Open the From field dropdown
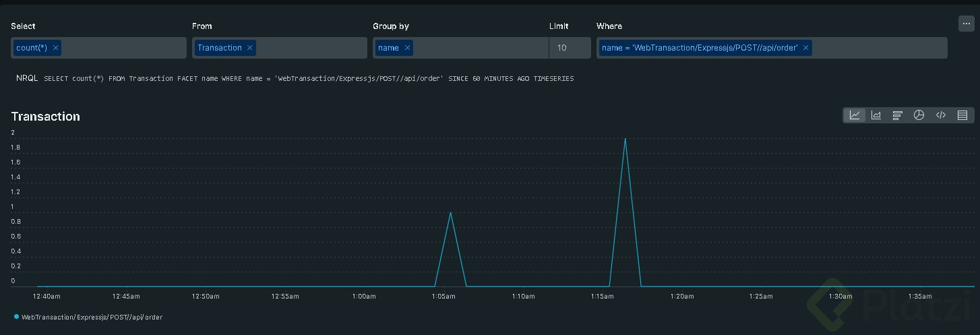Viewport: 980px width, 335px height. pyautogui.click(x=310, y=48)
